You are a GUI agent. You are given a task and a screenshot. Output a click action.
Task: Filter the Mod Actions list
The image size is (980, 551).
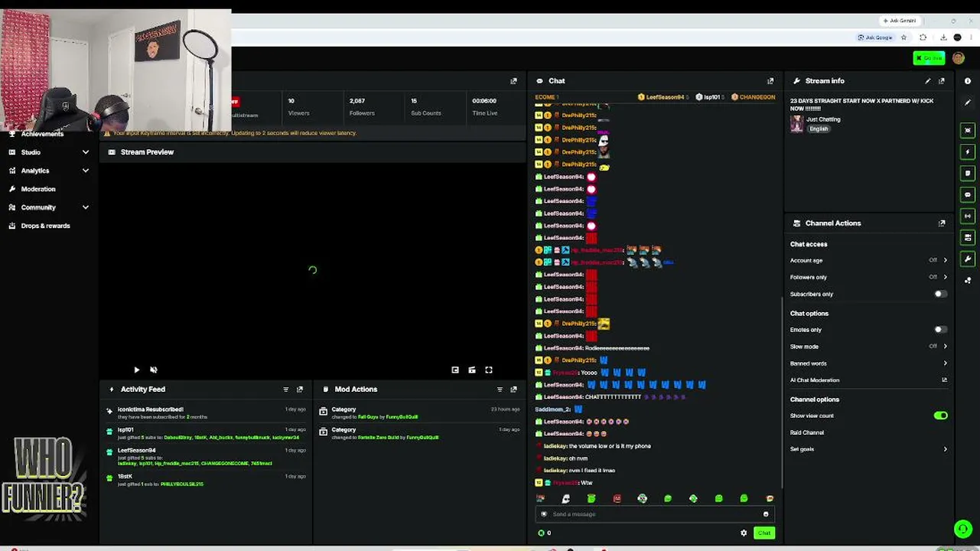tap(500, 390)
